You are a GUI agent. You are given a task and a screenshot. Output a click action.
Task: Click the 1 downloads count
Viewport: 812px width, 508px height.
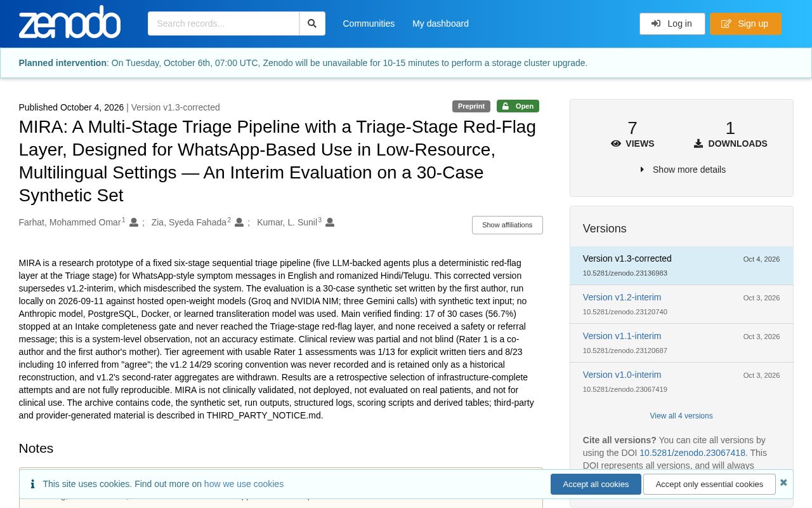(730, 128)
